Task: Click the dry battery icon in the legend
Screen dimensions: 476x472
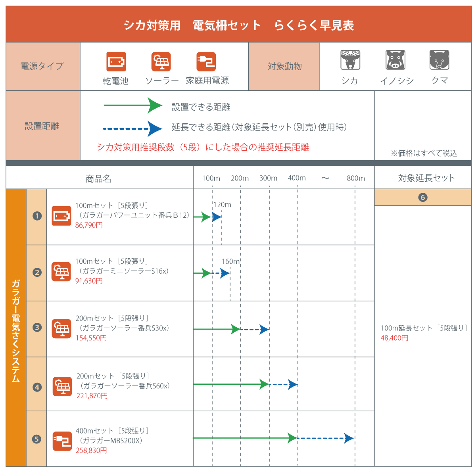Action: point(116,62)
